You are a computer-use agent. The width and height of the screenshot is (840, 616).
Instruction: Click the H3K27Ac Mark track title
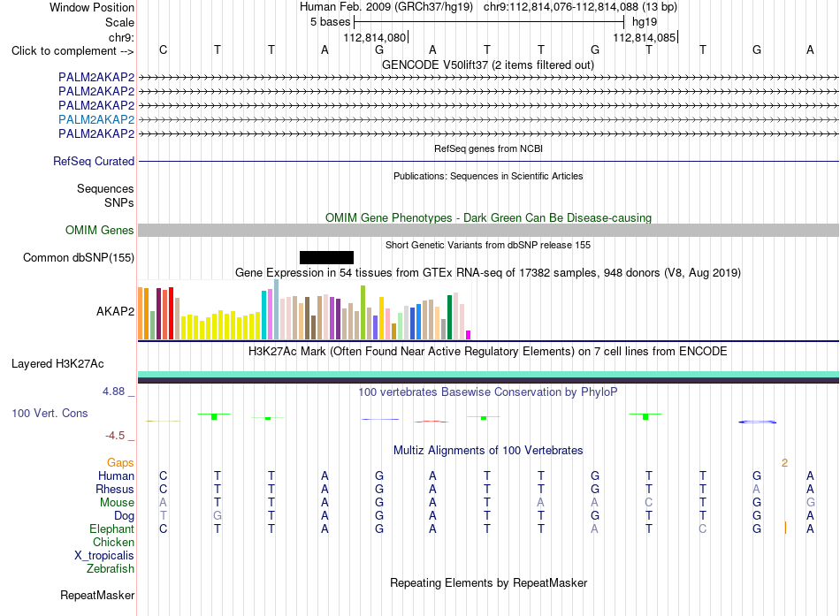pos(488,352)
